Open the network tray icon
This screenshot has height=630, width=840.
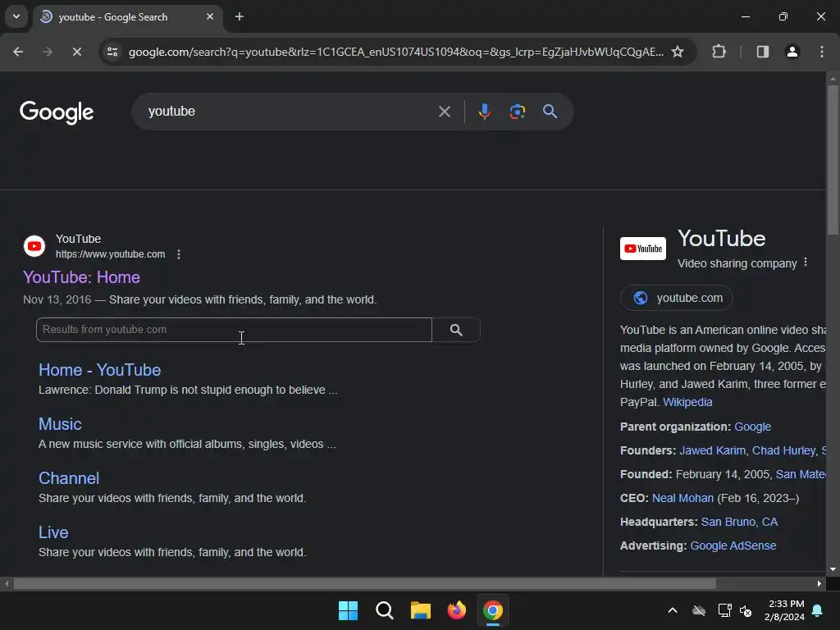point(724,610)
